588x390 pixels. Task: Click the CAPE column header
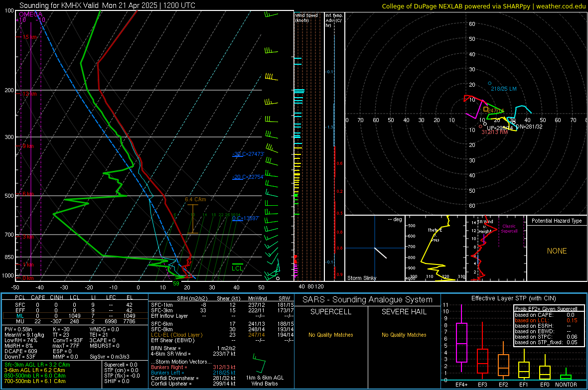[38, 297]
